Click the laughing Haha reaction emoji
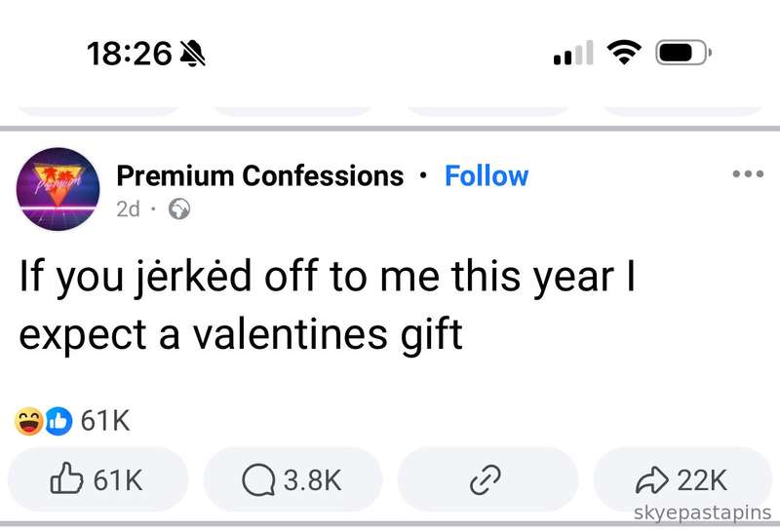Image resolution: width=780 pixels, height=532 pixels. pos(29,421)
